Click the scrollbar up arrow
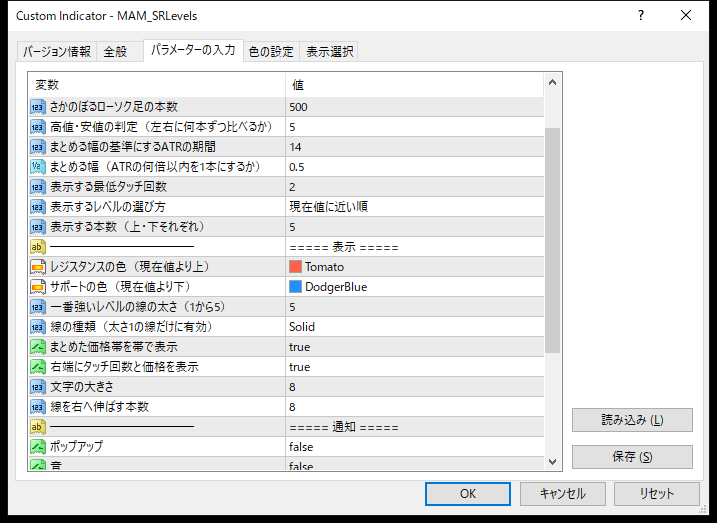717x523 pixels. [552, 83]
